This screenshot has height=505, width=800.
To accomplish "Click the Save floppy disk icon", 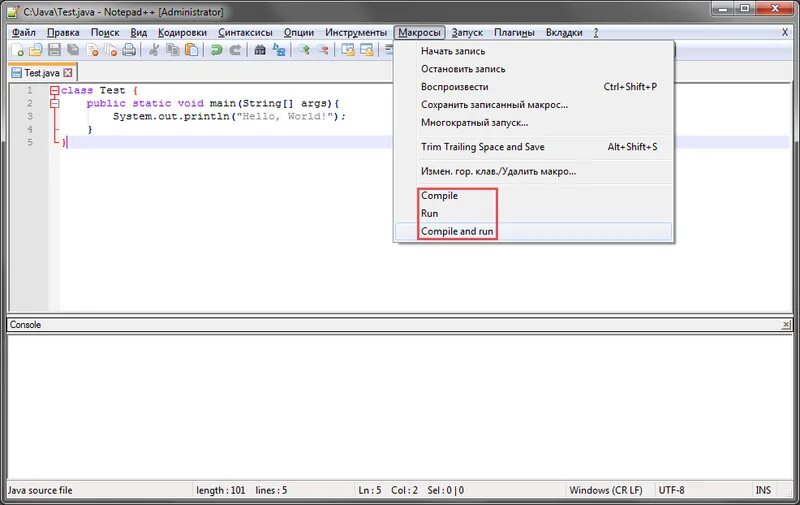I will point(54,50).
